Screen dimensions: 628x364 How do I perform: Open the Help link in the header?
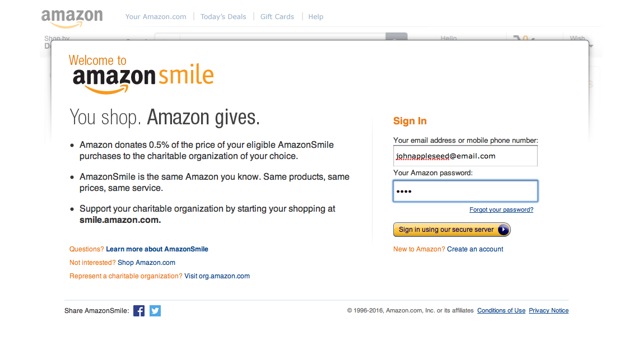[315, 17]
